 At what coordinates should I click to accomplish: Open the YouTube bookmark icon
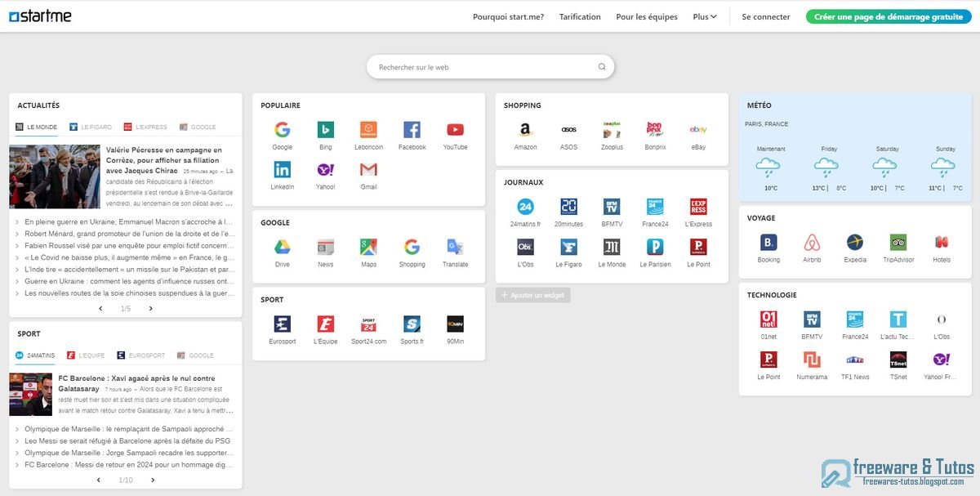pos(455,130)
